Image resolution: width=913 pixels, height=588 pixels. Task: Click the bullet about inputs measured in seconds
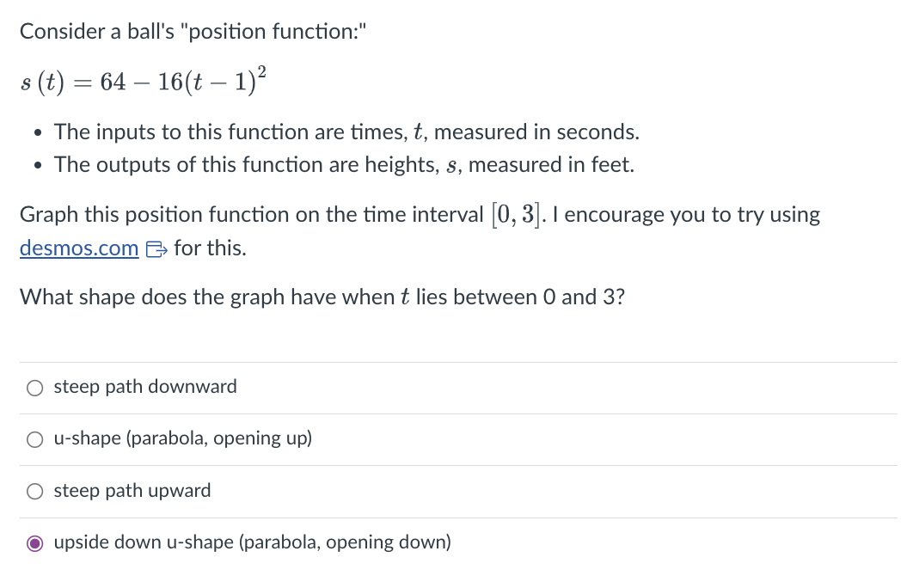pos(346,132)
